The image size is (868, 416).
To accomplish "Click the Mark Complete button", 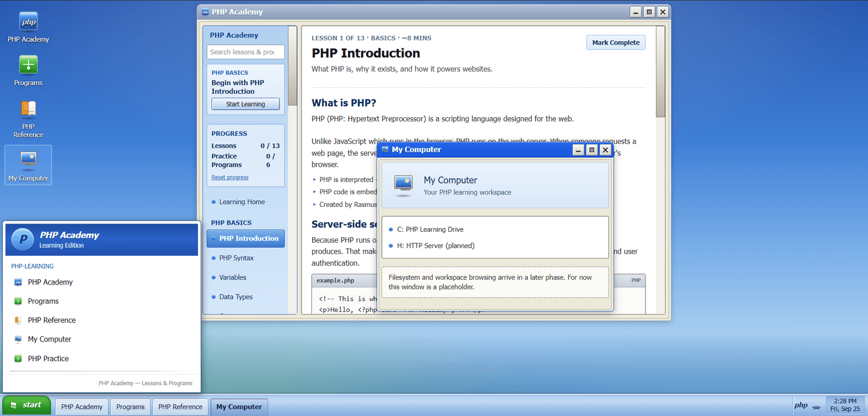I will click(x=616, y=42).
